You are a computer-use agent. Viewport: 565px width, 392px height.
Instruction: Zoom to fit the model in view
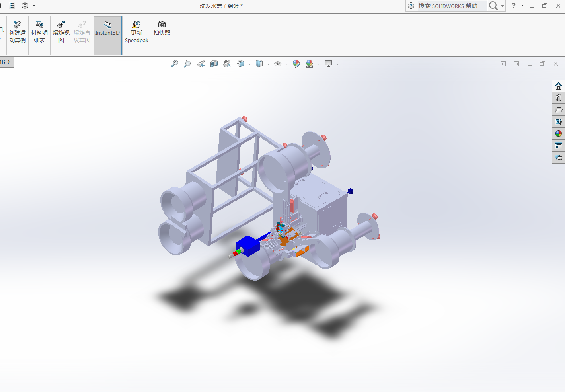point(174,64)
